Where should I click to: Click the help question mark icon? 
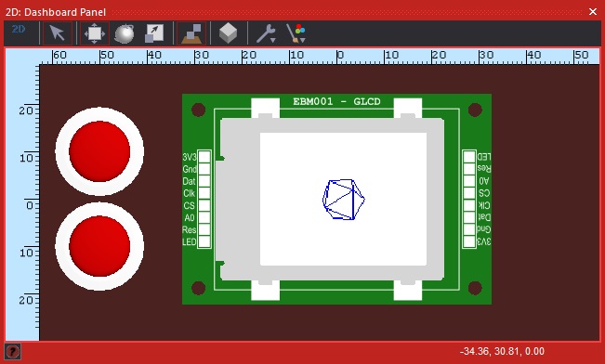pos(13,352)
